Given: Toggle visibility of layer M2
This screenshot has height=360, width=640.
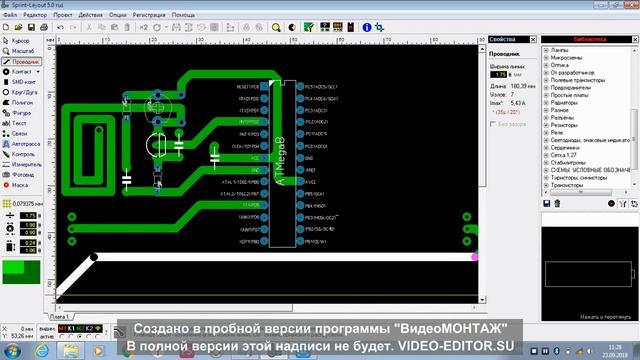Looking at the screenshot, I should tap(80, 328).
